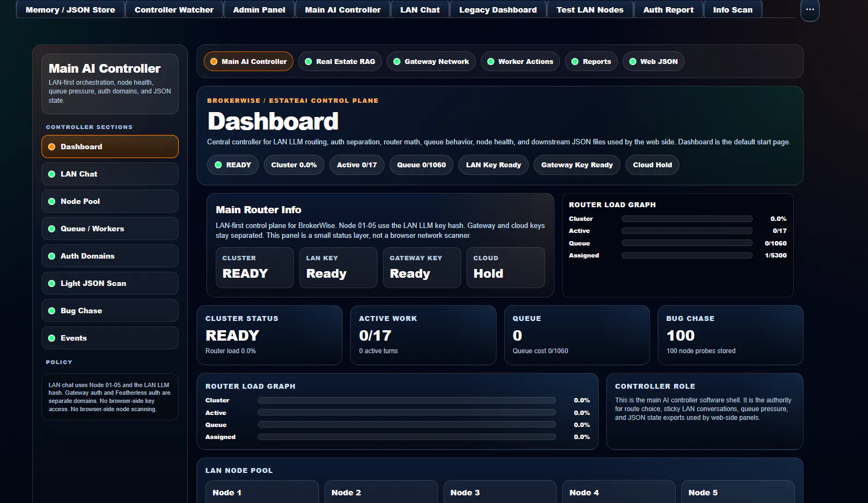The image size is (868, 503).
Task: Click the Main Router Info heading
Action: tap(258, 210)
